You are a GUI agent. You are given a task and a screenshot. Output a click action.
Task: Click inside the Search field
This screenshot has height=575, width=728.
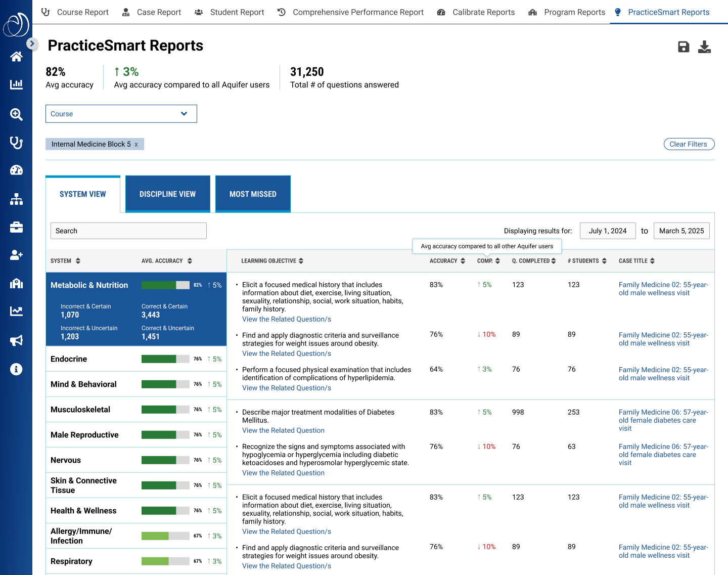coord(128,231)
